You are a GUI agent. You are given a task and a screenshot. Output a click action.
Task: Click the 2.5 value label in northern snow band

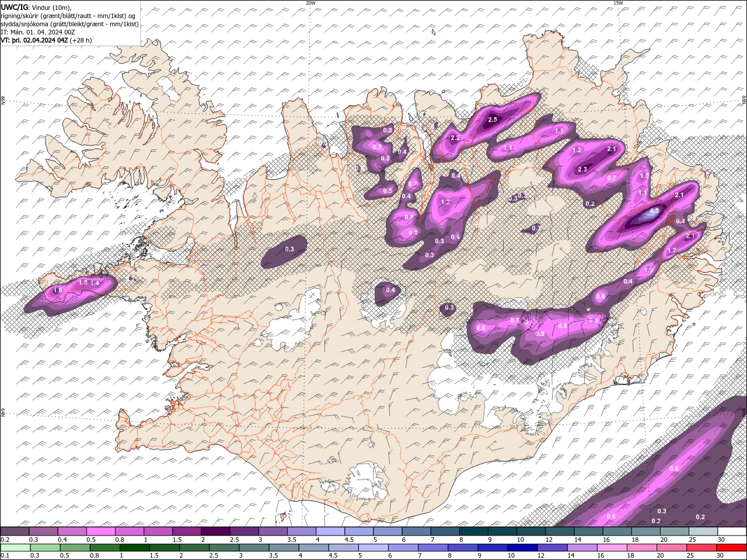(x=493, y=120)
